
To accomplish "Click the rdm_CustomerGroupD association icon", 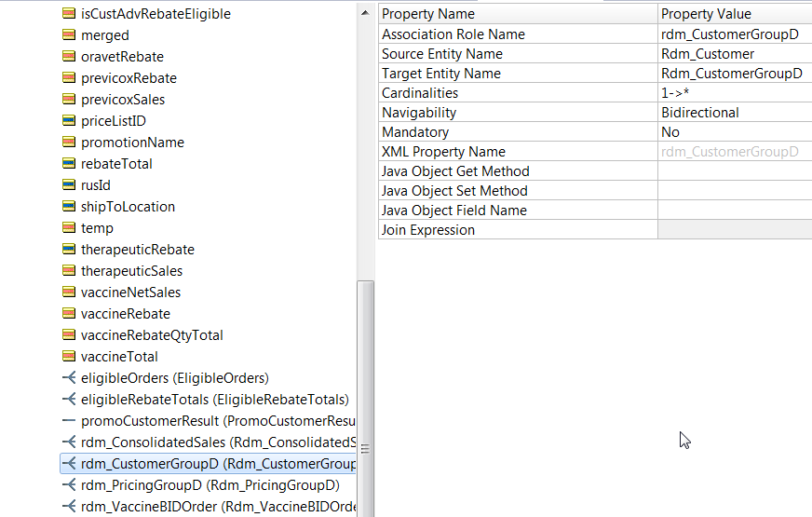I will click(68, 464).
